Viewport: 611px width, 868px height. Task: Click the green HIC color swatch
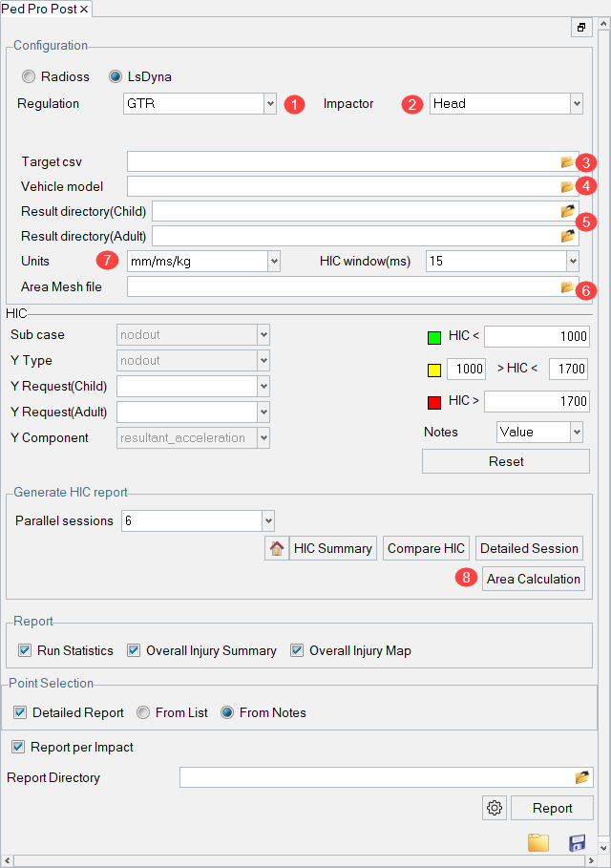point(433,337)
